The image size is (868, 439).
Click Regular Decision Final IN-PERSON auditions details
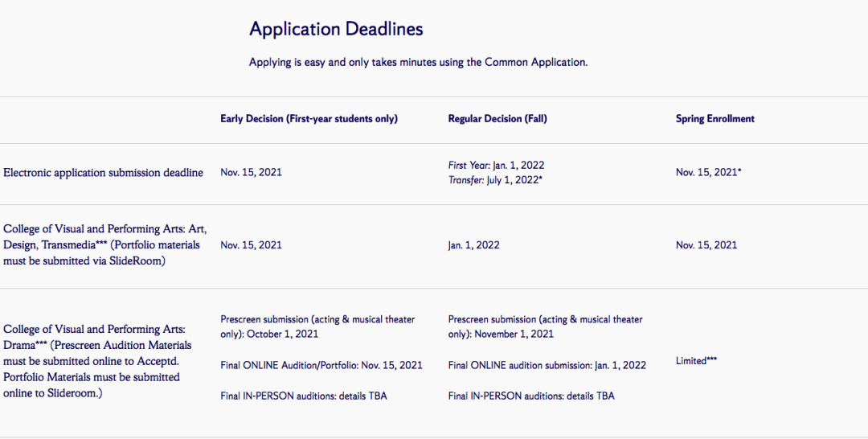pos(530,396)
